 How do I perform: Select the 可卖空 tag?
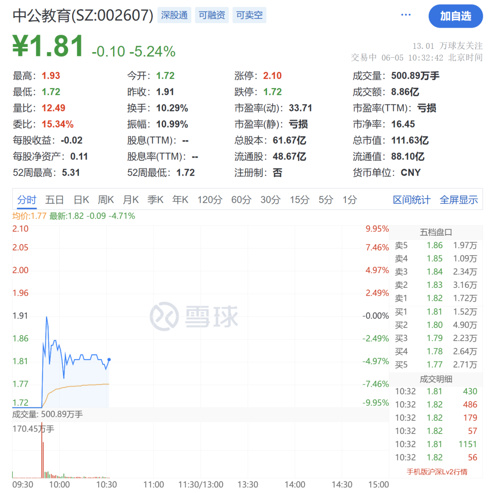click(x=249, y=15)
